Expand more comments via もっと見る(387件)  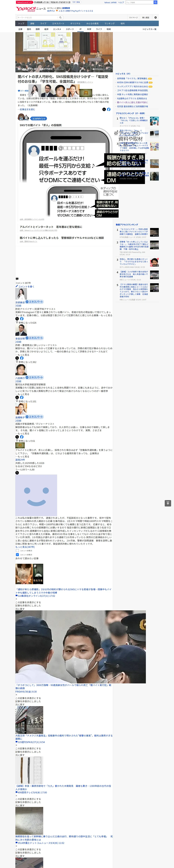pos(25,547)
